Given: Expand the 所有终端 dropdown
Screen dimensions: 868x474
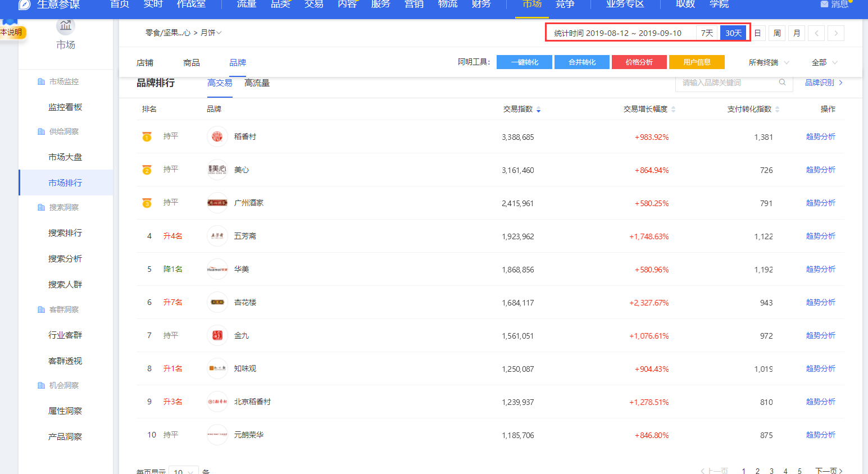Looking at the screenshot, I should pyautogui.click(x=769, y=62).
